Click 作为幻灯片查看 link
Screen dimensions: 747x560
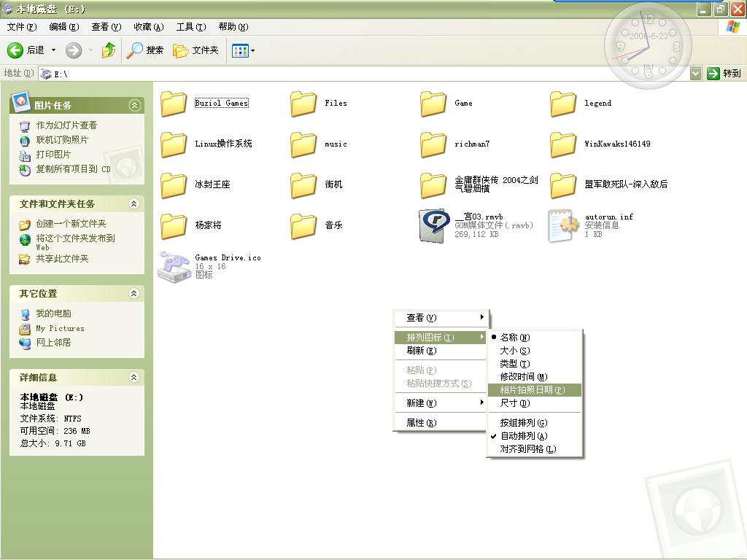pos(66,125)
